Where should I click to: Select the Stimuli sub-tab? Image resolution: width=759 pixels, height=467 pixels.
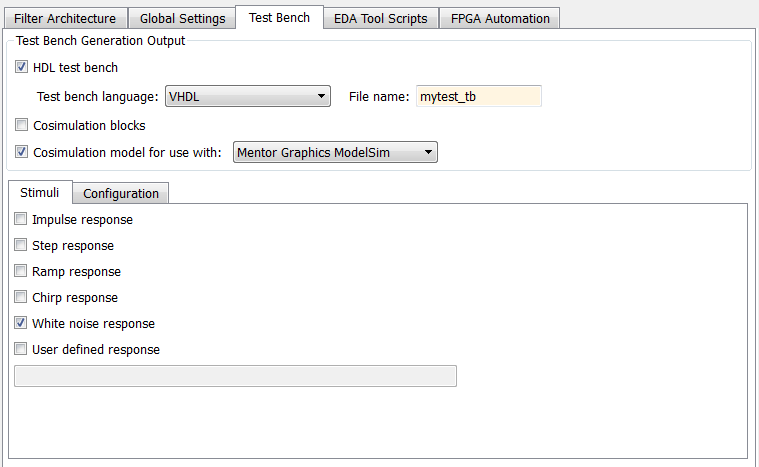40,192
